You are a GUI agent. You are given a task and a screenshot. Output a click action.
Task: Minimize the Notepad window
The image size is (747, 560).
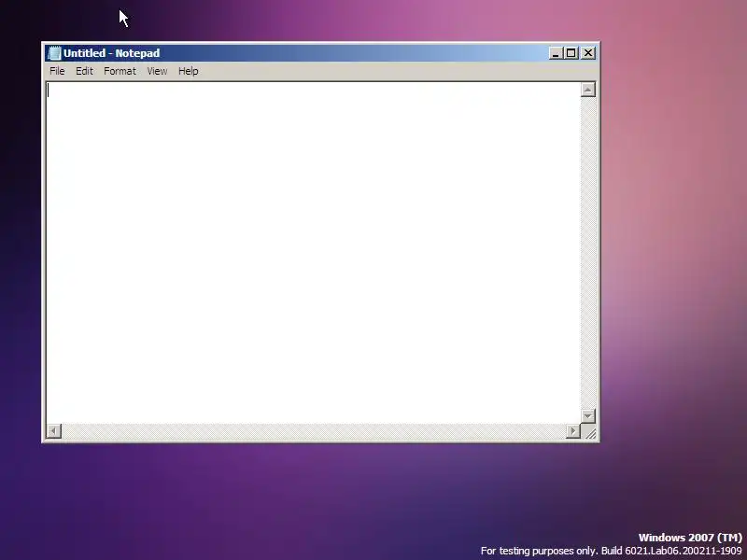(x=556, y=53)
